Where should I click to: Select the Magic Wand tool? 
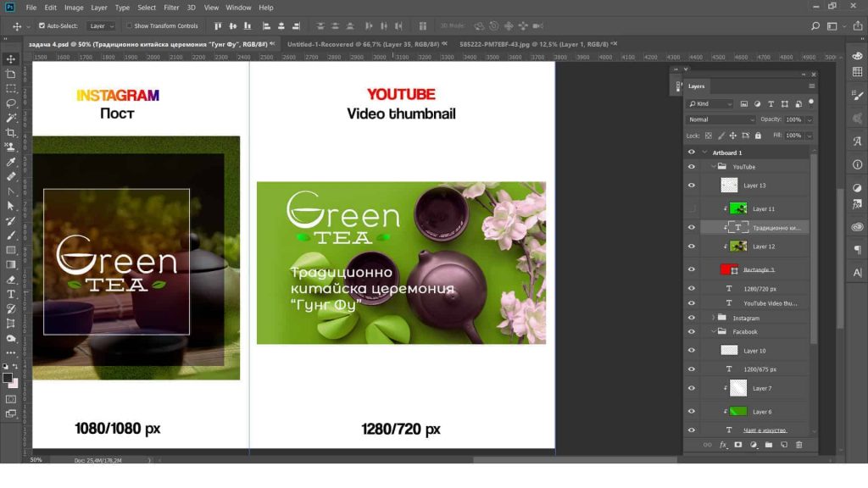pyautogui.click(x=10, y=118)
